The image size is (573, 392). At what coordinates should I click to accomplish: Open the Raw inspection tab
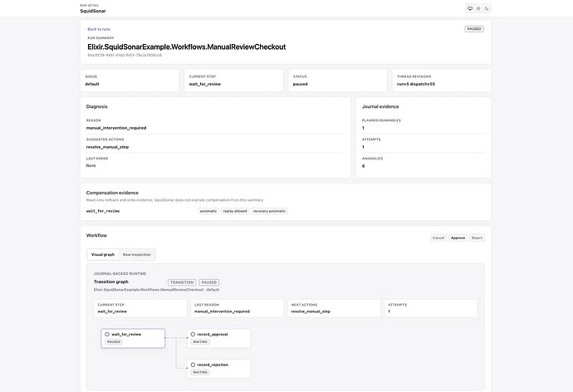[137, 255]
